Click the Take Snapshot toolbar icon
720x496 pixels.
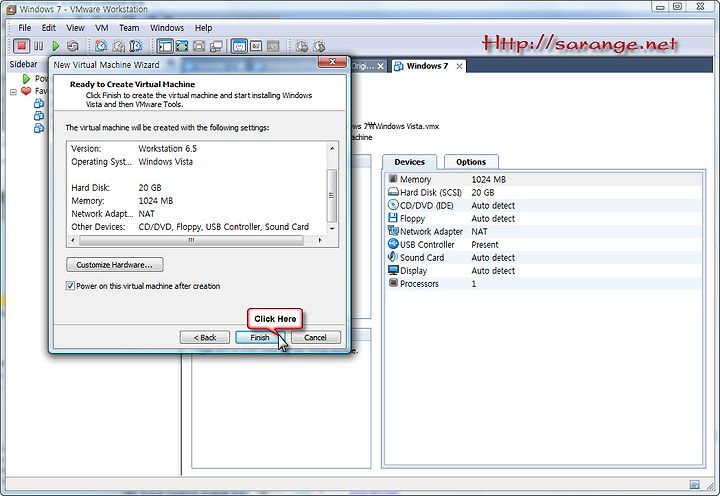[101, 46]
